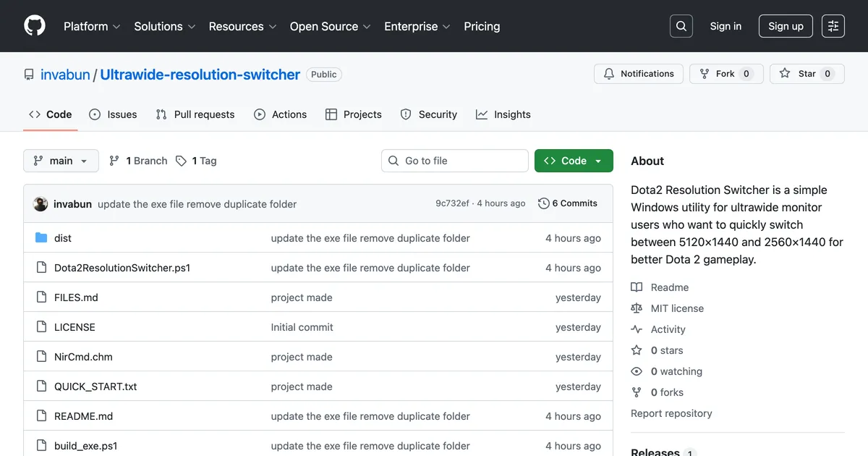Click the branch icon next to 1 Branch
This screenshot has width=868, height=456.
pyautogui.click(x=115, y=160)
